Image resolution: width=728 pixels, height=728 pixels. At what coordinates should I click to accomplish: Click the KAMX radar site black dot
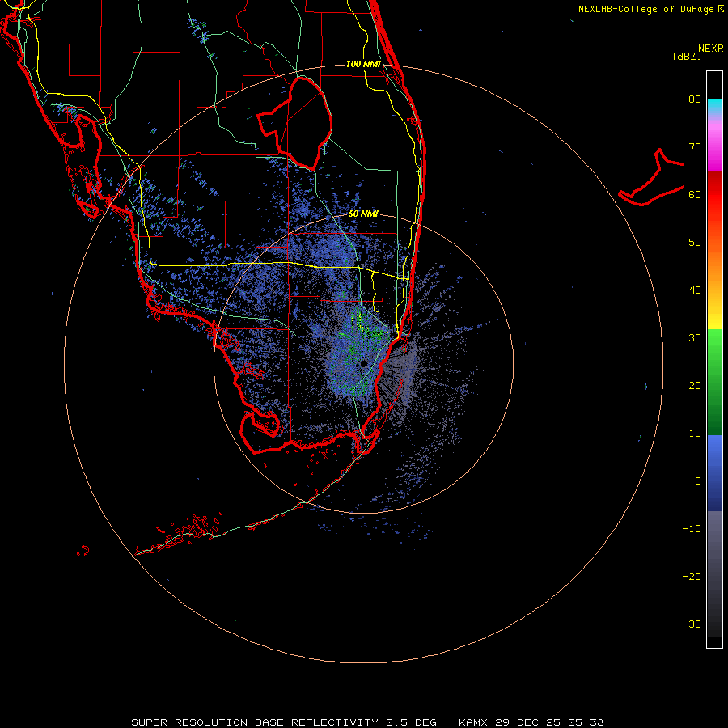pyautogui.click(x=363, y=363)
